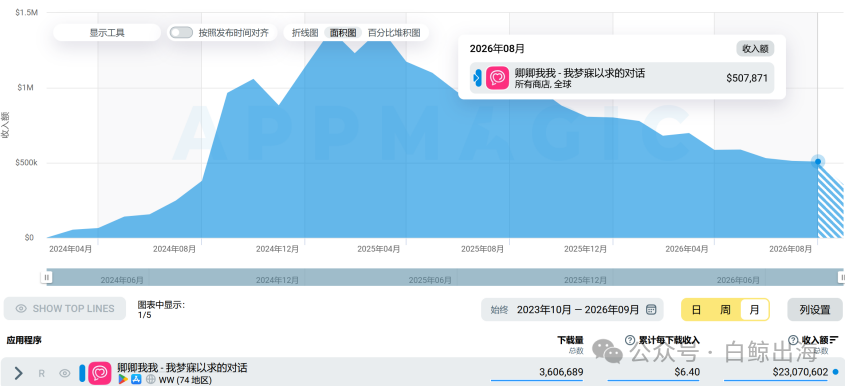Click blue dot at end of revenue row

point(835,371)
